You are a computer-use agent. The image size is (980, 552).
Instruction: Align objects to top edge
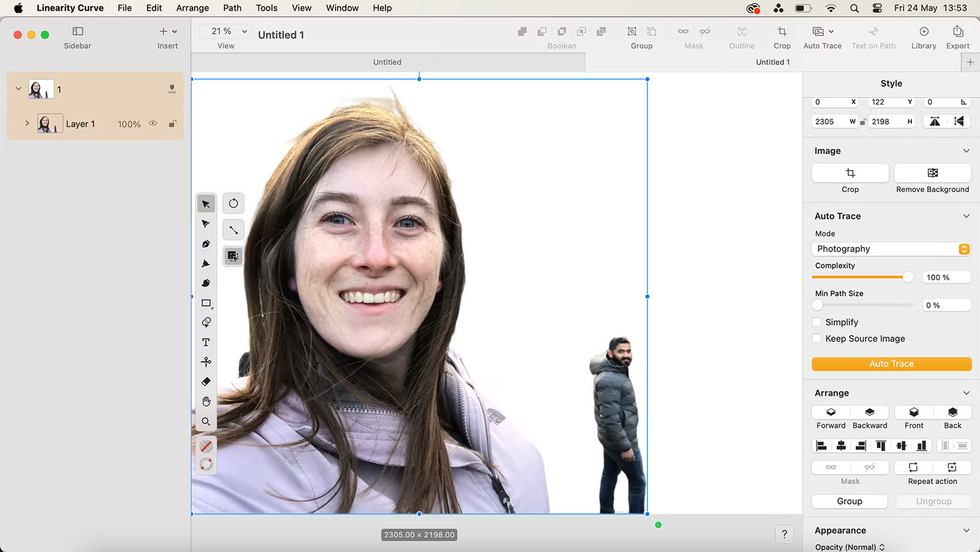[881, 446]
